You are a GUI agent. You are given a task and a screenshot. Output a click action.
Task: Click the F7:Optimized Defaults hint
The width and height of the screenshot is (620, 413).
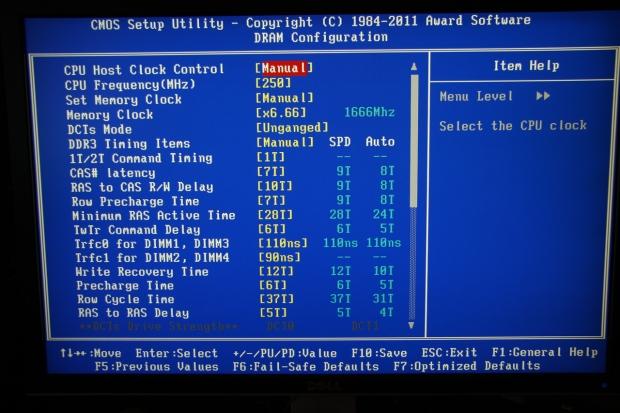[467, 366]
